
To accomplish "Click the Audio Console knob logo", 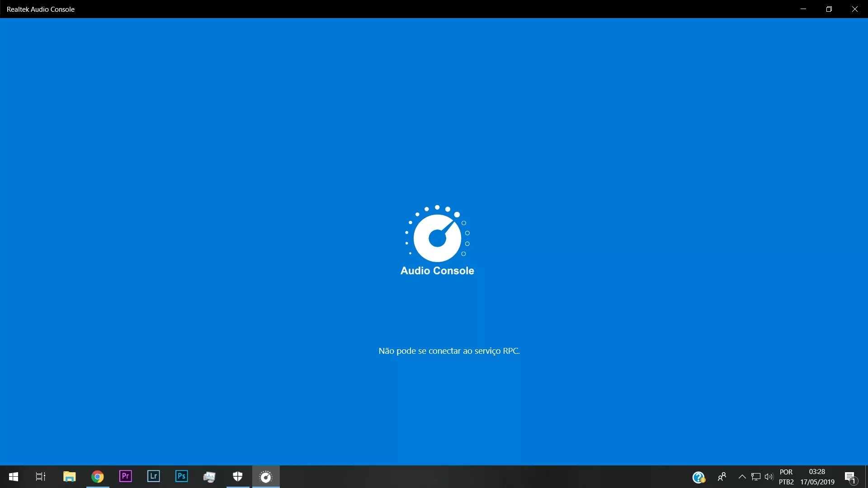I will coord(437,234).
